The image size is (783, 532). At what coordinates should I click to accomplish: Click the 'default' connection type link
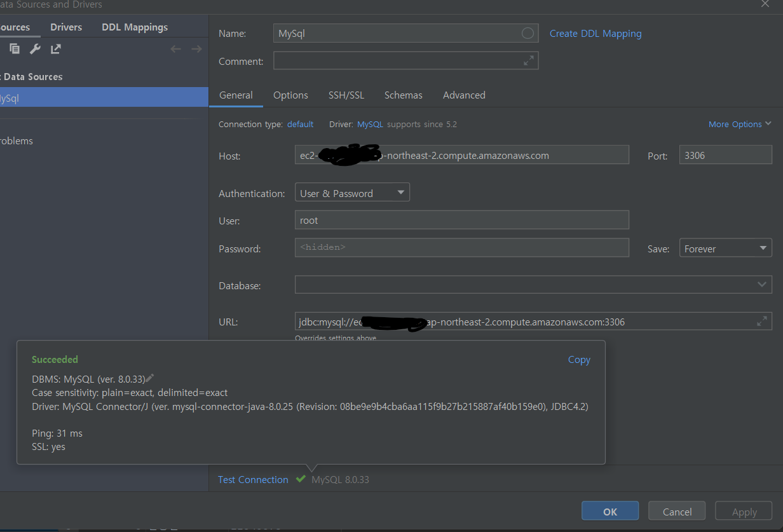[300, 125]
